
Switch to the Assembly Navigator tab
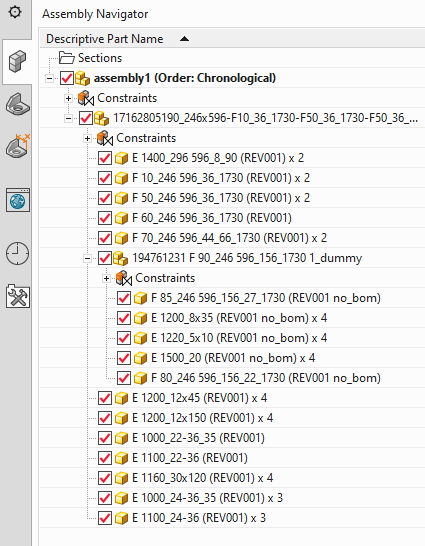click(x=17, y=61)
